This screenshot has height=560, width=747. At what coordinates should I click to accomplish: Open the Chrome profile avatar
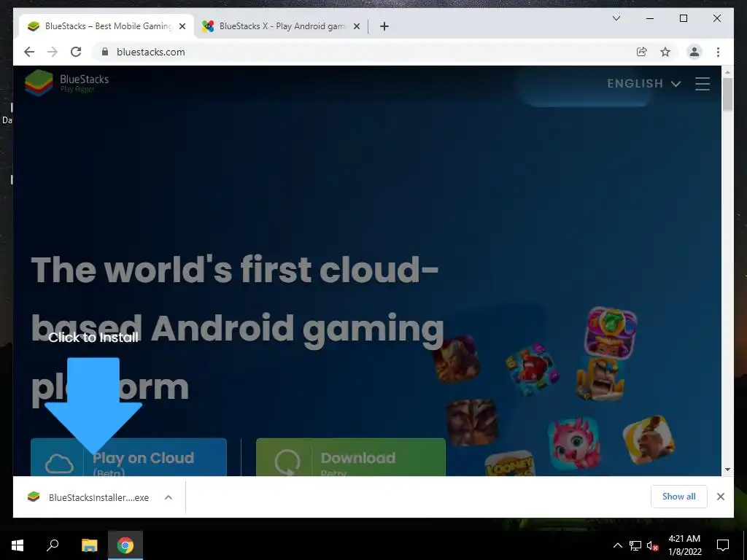[x=694, y=52]
